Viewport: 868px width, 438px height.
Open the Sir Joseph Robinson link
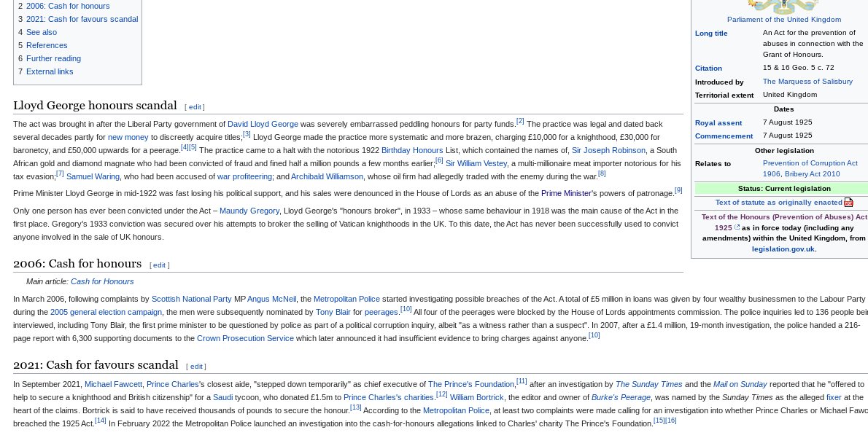pyautogui.click(x=608, y=150)
